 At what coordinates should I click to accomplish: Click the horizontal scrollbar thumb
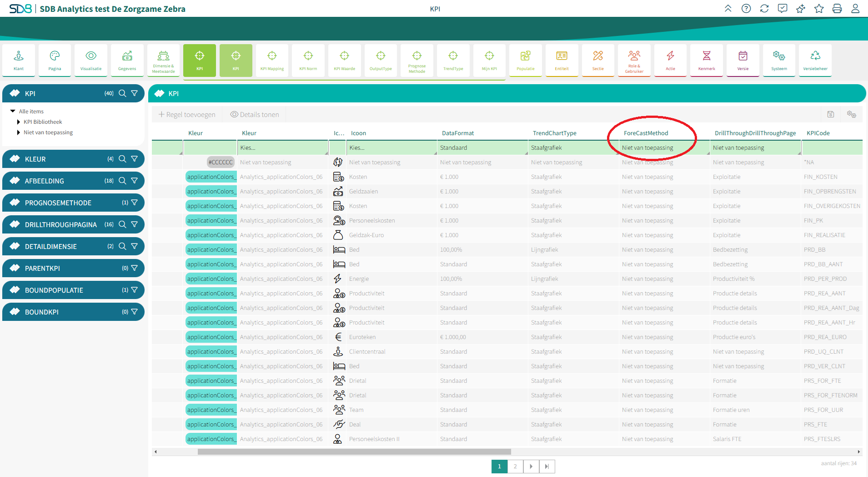point(354,452)
